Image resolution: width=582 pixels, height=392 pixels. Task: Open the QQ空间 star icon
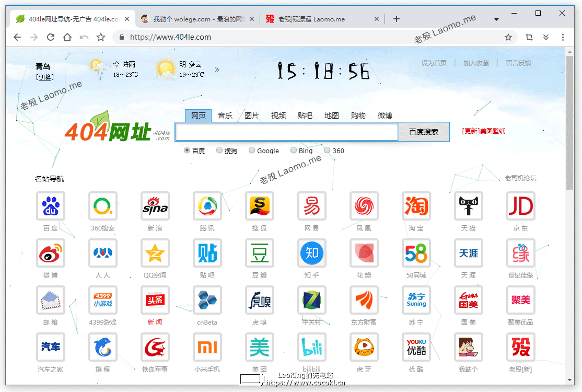pos(155,253)
